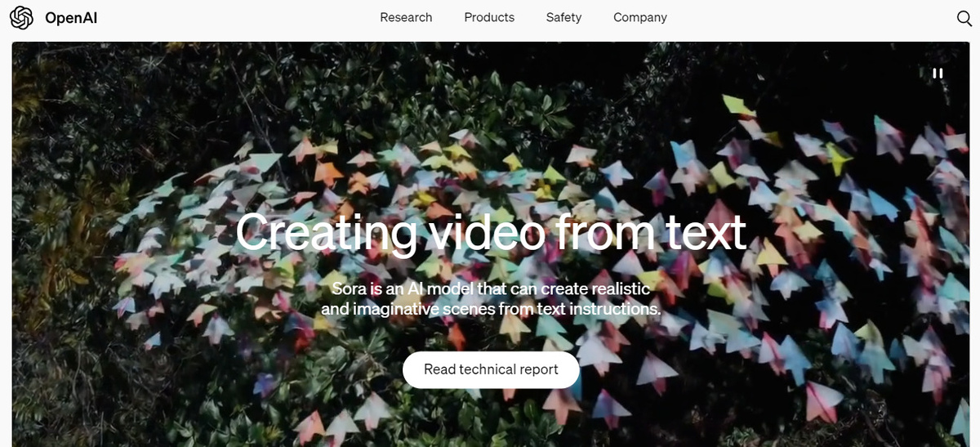
Task: Click the OpenAI wordmark text
Action: (x=72, y=17)
